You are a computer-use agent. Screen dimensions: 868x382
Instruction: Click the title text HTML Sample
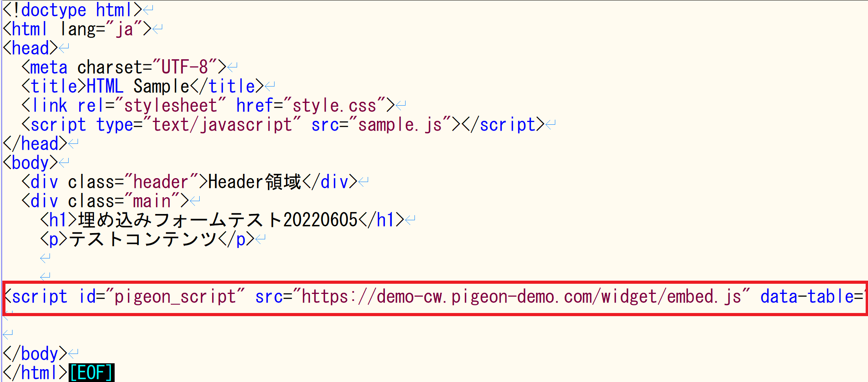click(136, 86)
